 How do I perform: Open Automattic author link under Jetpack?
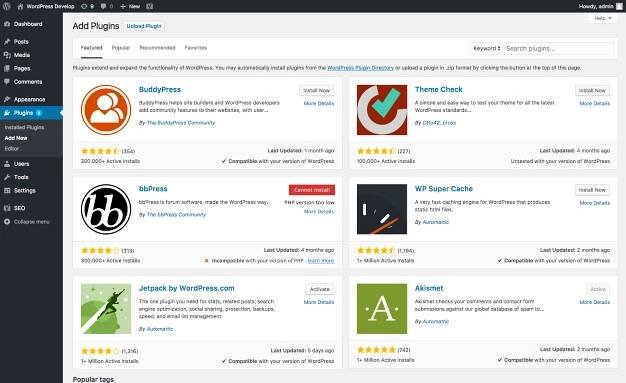click(x=160, y=329)
